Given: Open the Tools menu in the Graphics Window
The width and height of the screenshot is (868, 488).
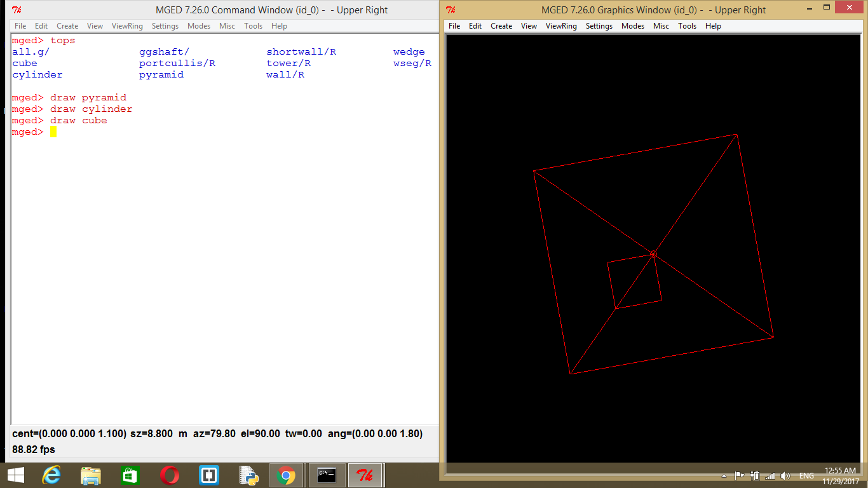Looking at the screenshot, I should [688, 26].
